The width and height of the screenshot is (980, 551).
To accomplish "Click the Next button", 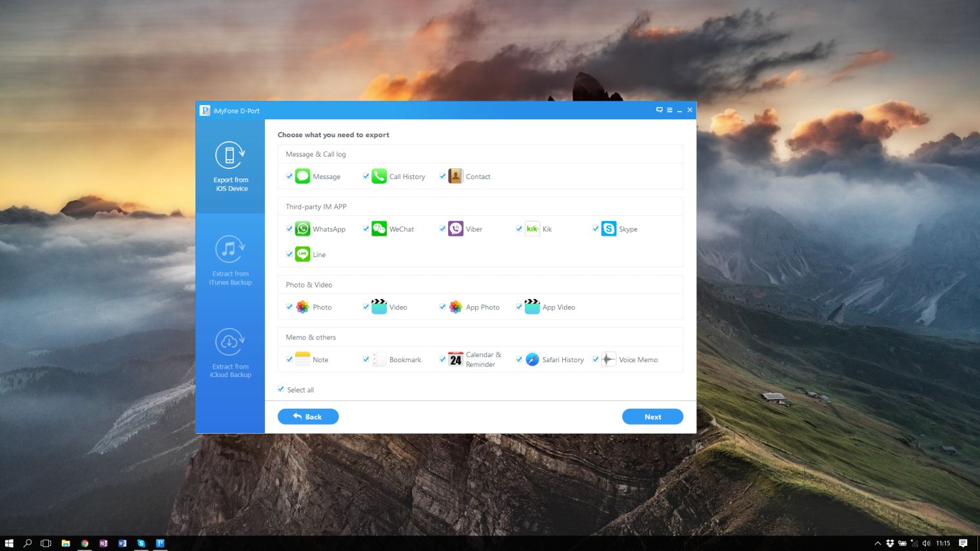I will pos(652,417).
